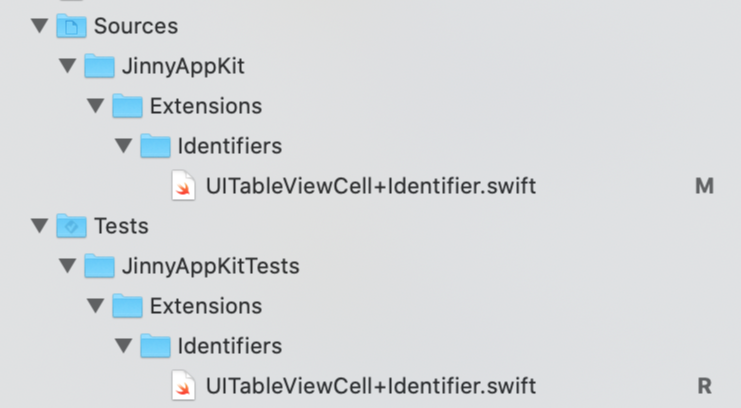Click the Tests folder icon with checkmark badge
This screenshot has height=408, width=741.
tap(71, 226)
